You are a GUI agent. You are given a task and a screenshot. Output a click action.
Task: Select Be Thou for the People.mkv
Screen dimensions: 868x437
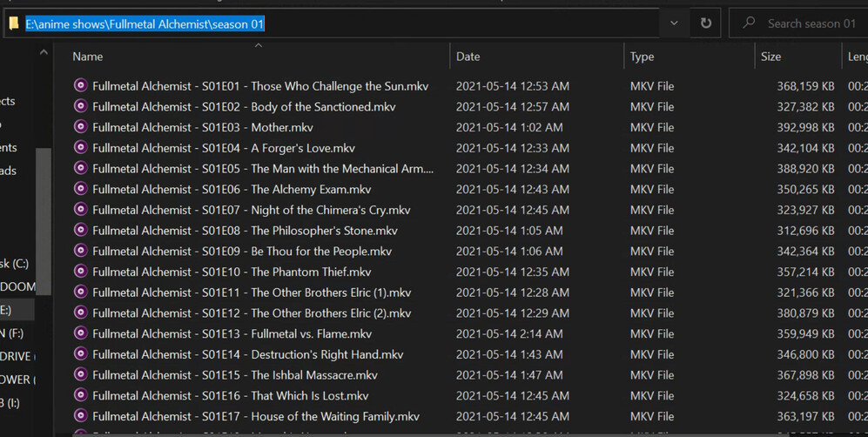point(242,251)
